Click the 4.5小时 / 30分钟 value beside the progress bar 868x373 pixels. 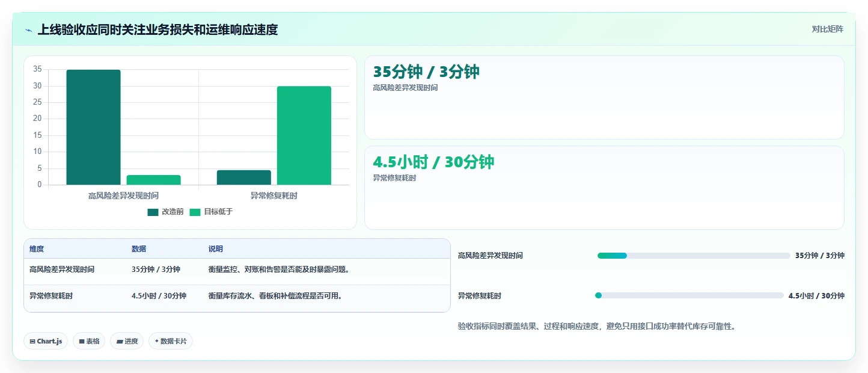click(816, 296)
